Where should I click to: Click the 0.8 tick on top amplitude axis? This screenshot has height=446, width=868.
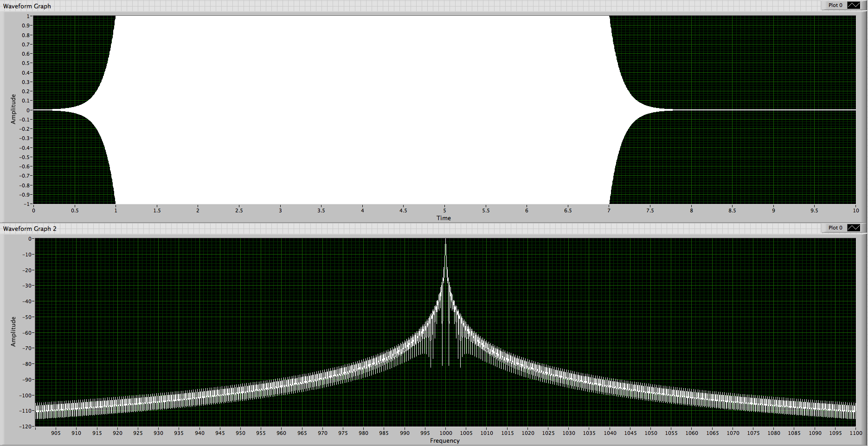click(26, 35)
